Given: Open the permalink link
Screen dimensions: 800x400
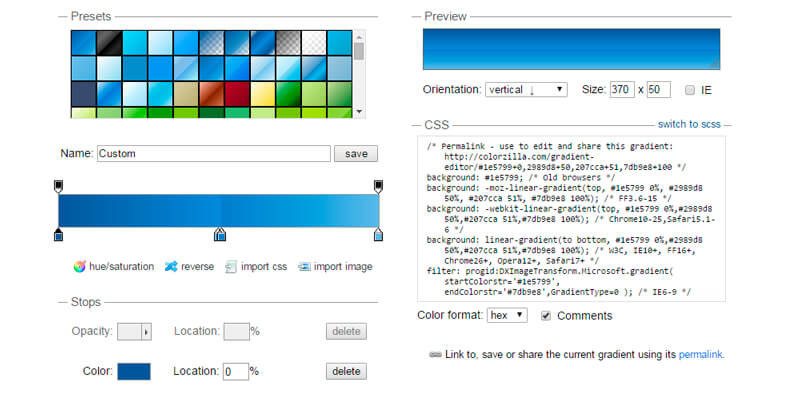Looking at the screenshot, I should (701, 355).
